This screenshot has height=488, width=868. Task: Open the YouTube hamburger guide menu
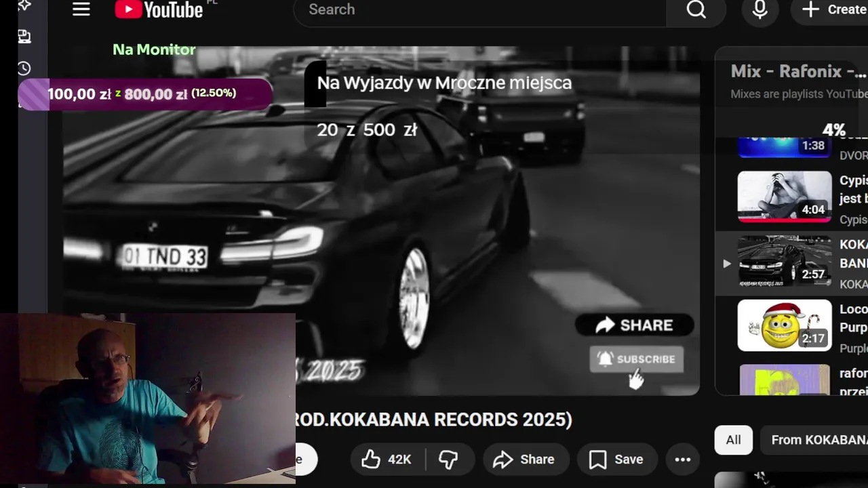tap(81, 9)
